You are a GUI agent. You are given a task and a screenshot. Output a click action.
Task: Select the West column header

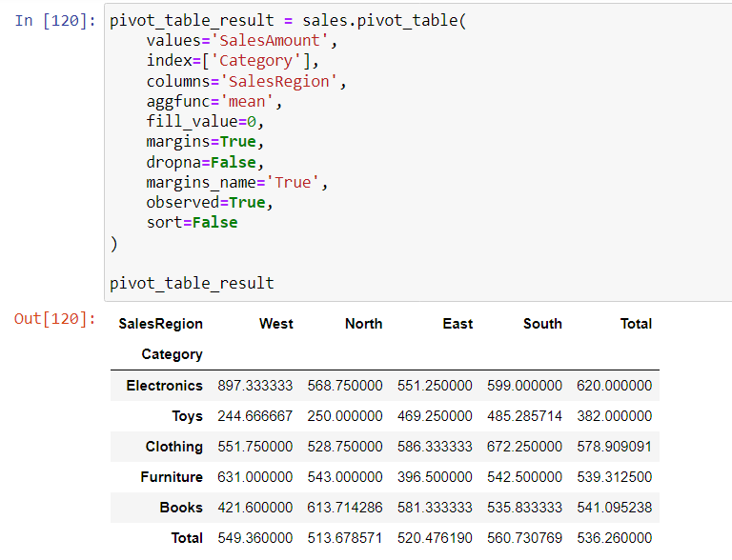click(x=276, y=324)
